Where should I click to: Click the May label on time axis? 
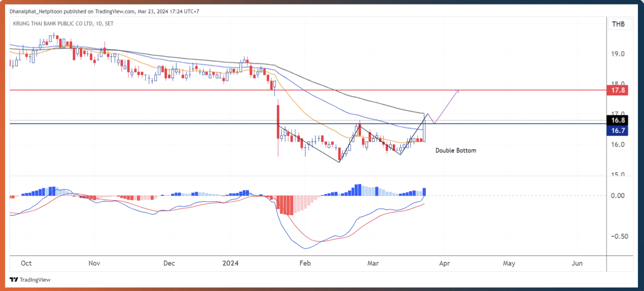(509, 263)
